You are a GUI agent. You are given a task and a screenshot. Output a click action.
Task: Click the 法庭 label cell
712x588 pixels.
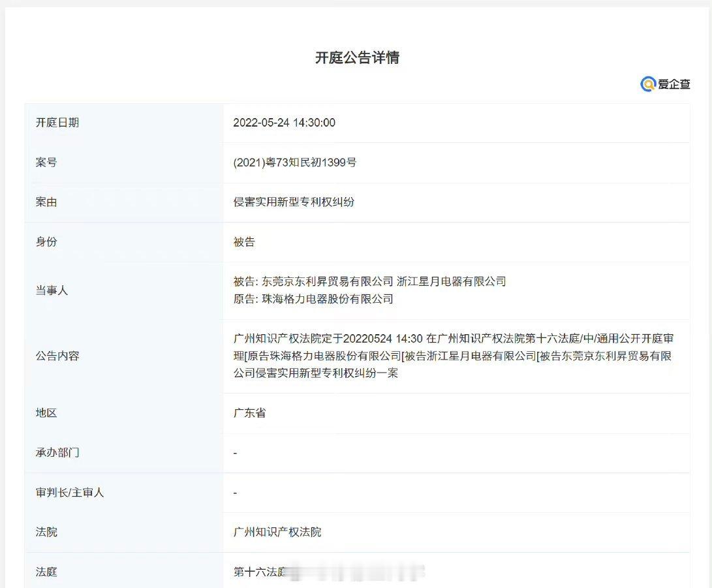click(123, 571)
